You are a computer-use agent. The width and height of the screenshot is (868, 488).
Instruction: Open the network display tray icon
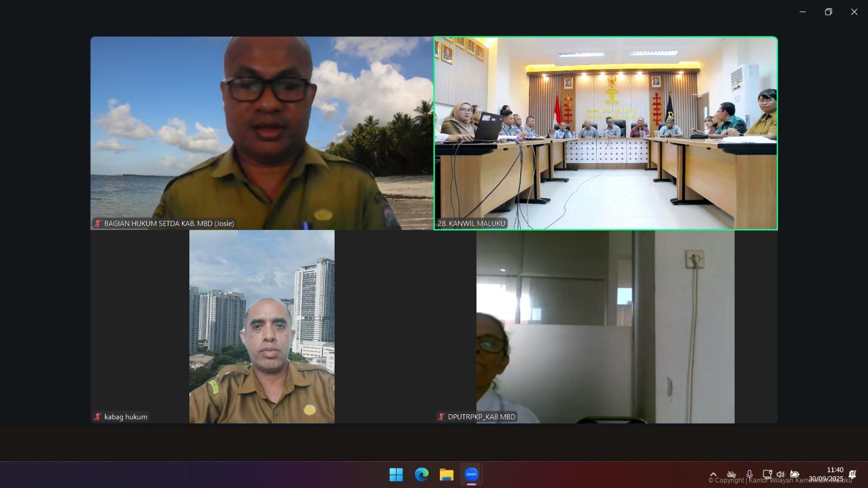767,474
